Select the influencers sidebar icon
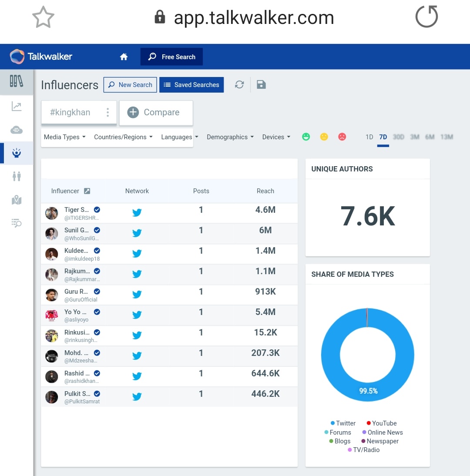 (x=17, y=153)
